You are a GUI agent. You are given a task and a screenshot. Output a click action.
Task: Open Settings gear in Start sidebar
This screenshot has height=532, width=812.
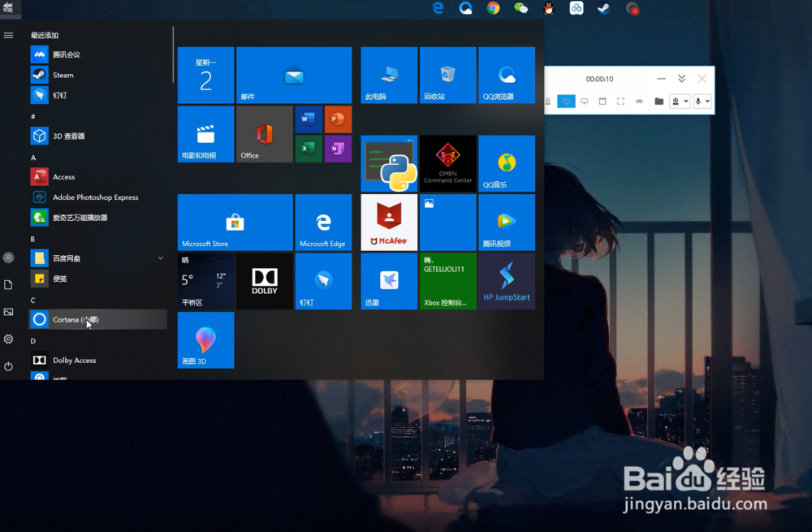tap(8, 340)
